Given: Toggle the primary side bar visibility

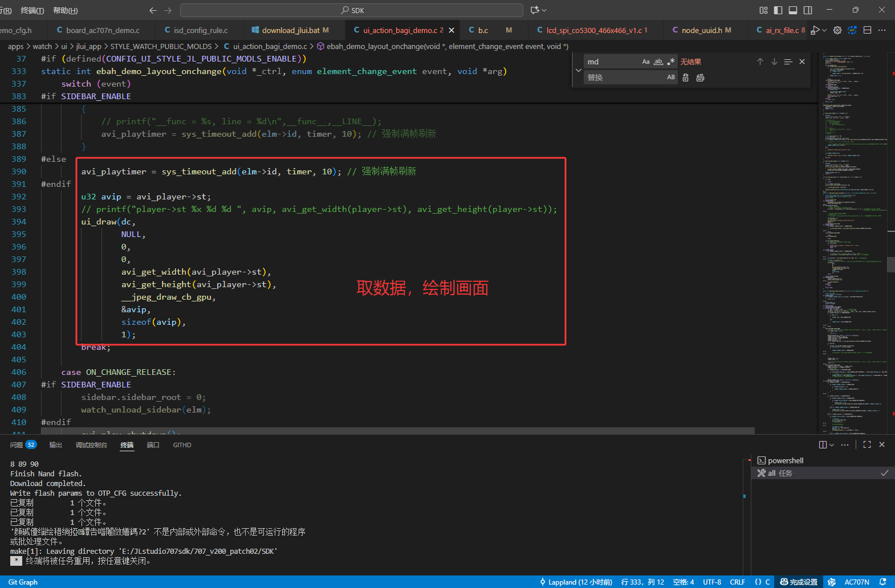Looking at the screenshot, I should [778, 10].
